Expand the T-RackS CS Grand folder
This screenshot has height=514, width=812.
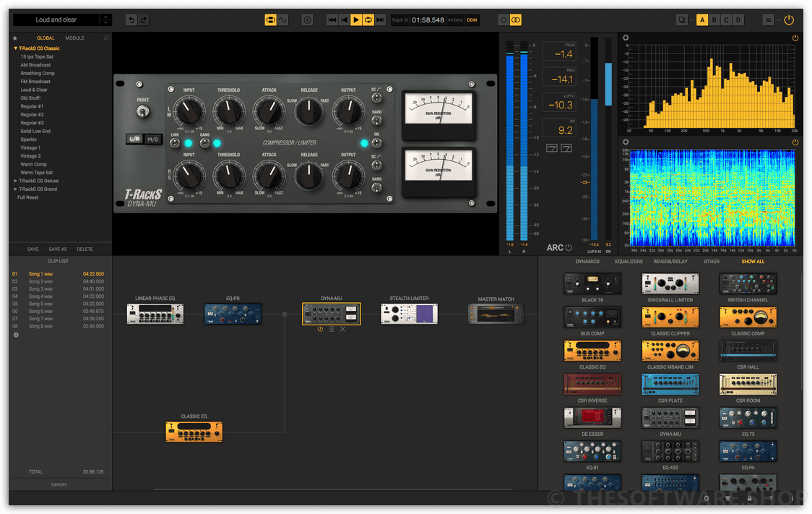[x=16, y=189]
